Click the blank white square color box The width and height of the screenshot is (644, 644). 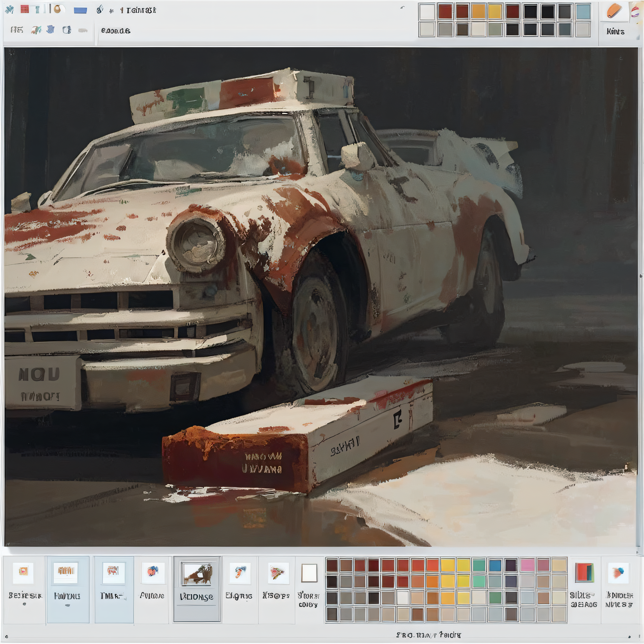(309, 573)
